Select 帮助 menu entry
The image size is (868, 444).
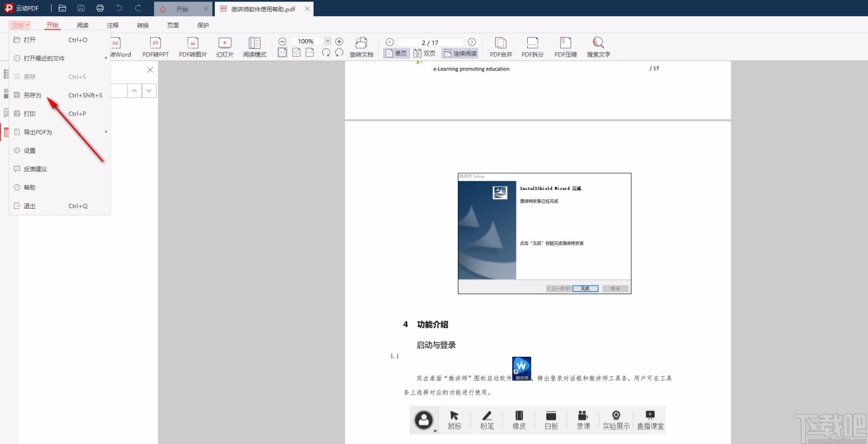coord(60,187)
